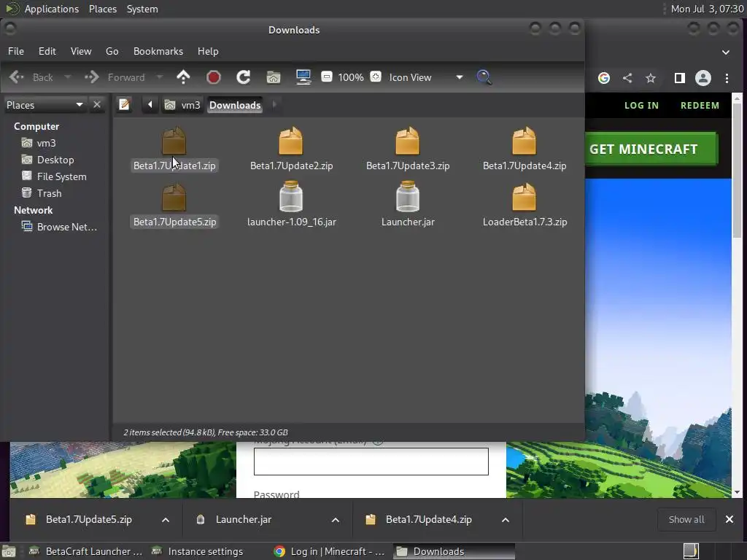Open the System menu in the top panel

142,9
